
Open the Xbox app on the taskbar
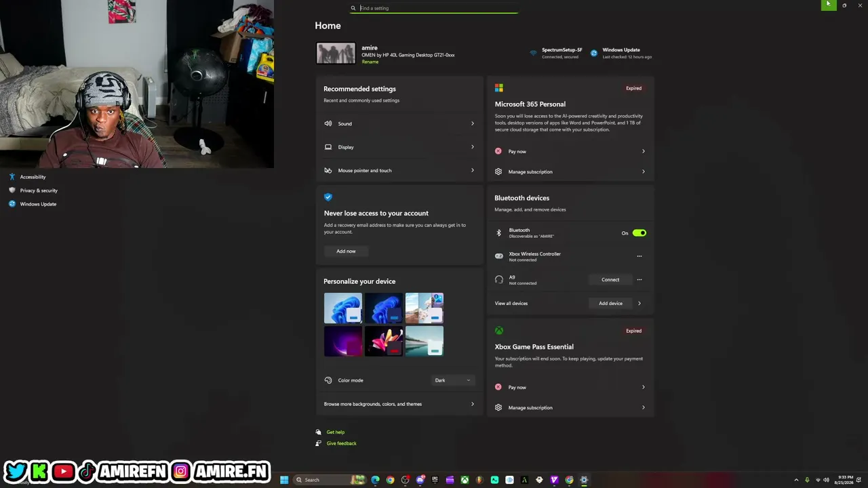[x=465, y=480]
